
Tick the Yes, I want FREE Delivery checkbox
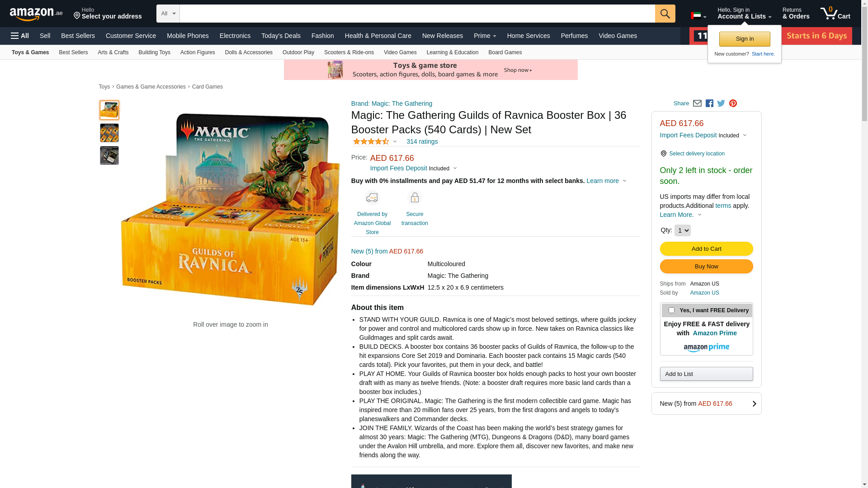(x=671, y=310)
